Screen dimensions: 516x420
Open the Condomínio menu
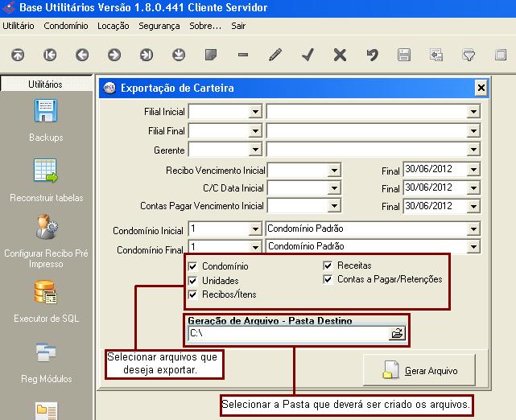click(65, 26)
